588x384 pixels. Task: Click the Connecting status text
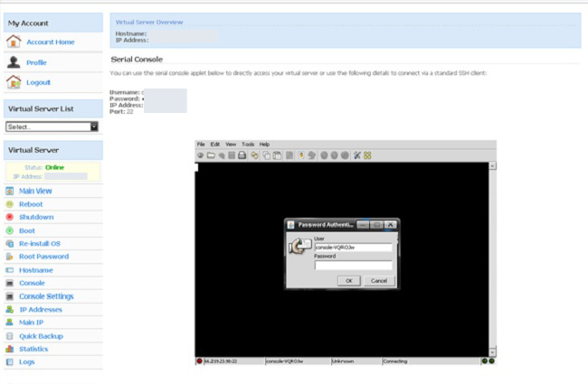395,361
